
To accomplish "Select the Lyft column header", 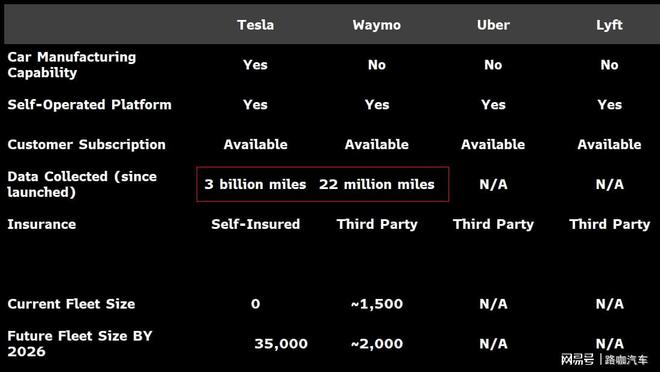I will click(x=609, y=25).
